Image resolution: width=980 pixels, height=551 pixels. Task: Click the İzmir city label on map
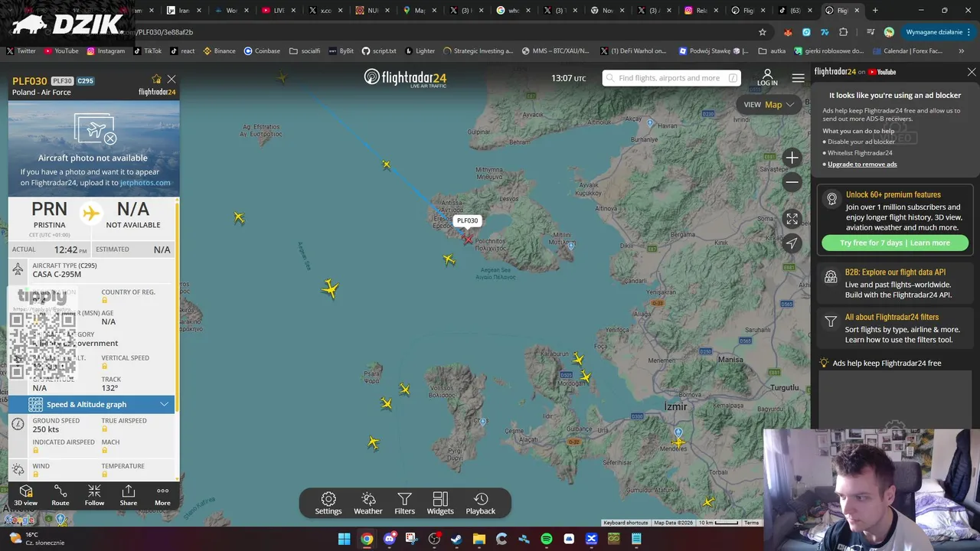tap(675, 406)
